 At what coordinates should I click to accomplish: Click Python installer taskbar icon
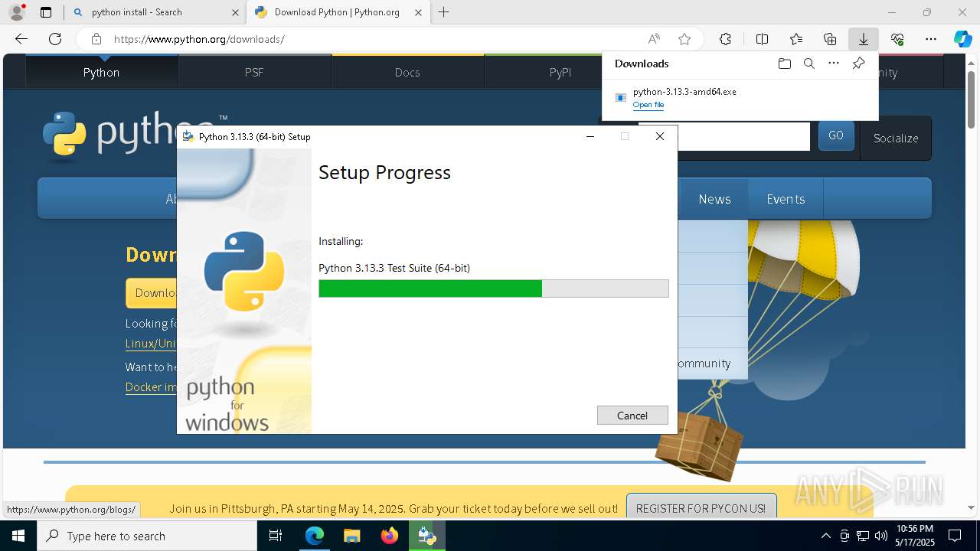pyautogui.click(x=426, y=536)
